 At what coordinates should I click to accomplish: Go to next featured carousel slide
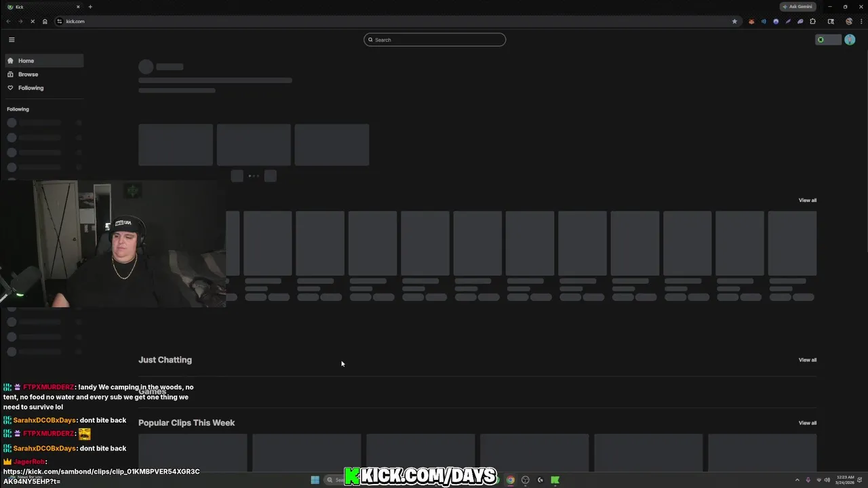tap(270, 176)
